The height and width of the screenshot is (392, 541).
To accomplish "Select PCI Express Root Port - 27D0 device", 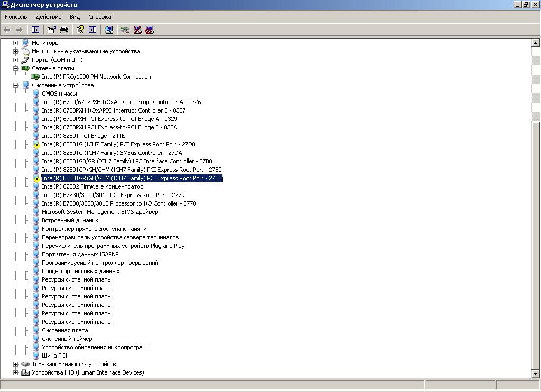I will click(x=118, y=144).
